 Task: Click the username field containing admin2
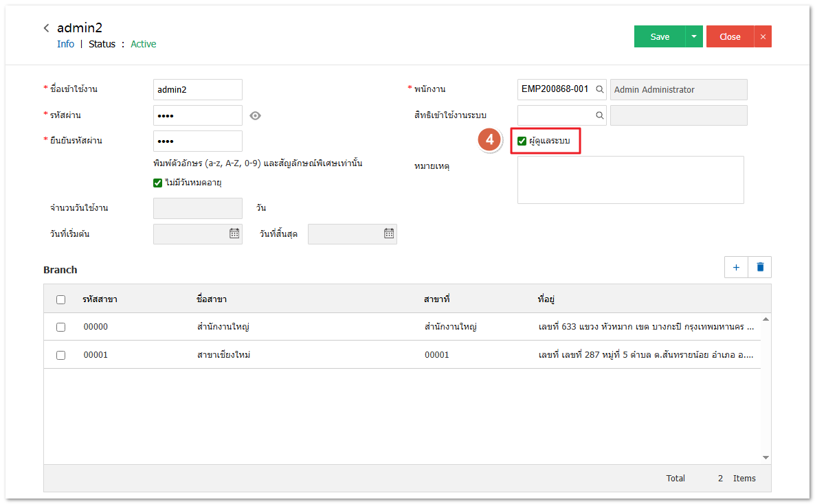coord(197,89)
